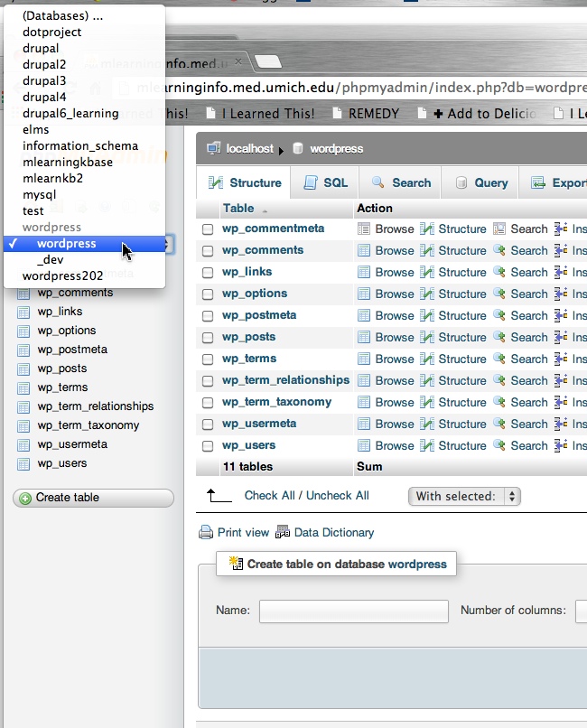Click the green plus icon on Create table

25,498
